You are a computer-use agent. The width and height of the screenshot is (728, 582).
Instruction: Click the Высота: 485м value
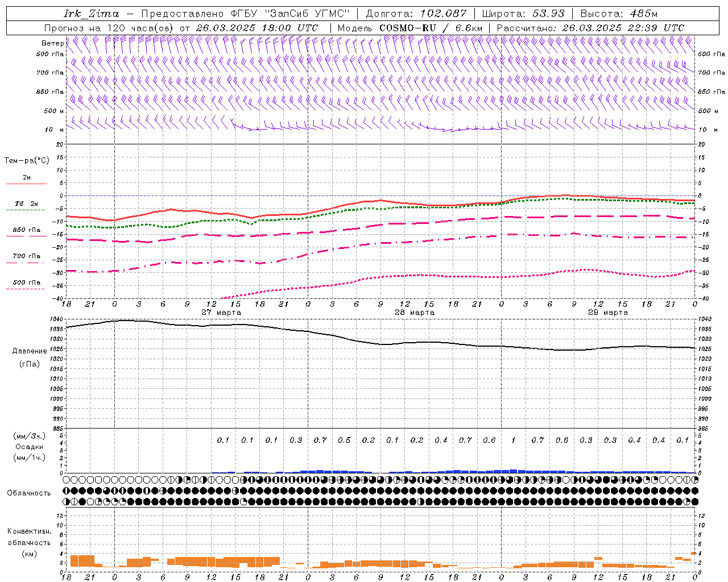click(x=619, y=14)
